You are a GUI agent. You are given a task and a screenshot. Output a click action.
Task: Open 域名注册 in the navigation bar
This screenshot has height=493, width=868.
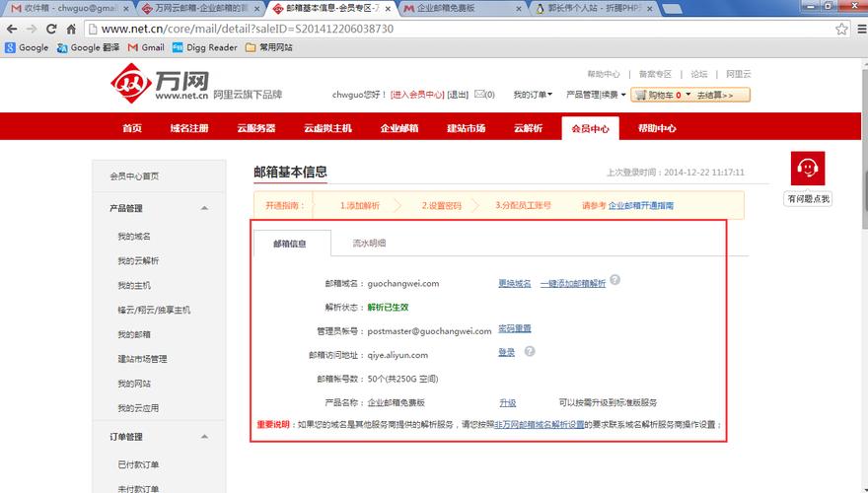click(x=189, y=128)
